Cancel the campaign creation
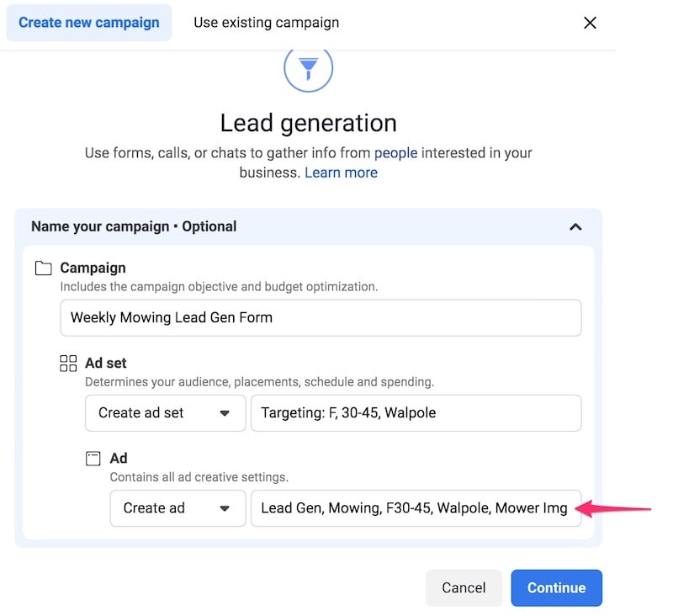 [464, 587]
